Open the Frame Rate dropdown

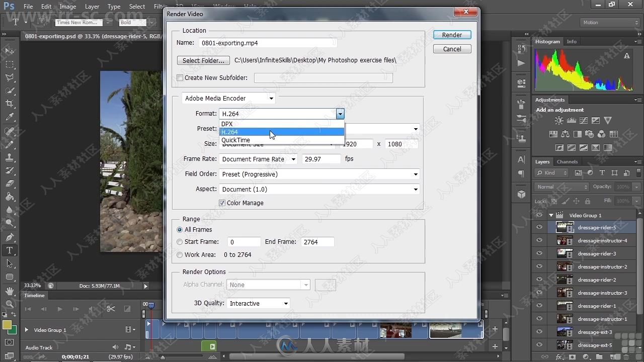(x=259, y=159)
